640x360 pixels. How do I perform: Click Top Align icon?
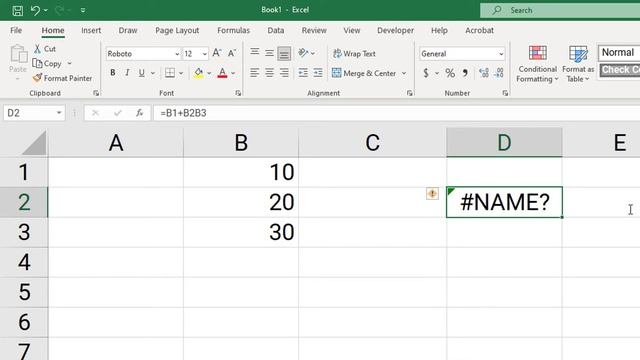(x=255, y=53)
